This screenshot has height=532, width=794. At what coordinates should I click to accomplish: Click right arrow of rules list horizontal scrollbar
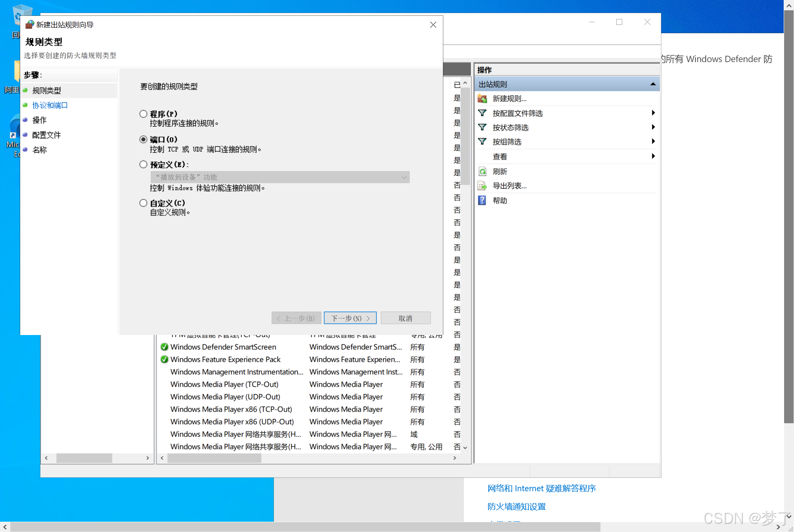455,458
